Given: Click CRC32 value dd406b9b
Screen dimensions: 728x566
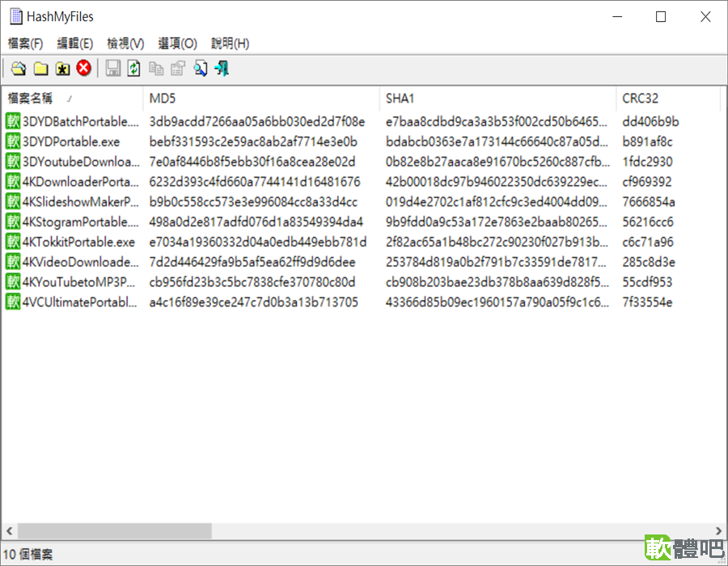Looking at the screenshot, I should (x=650, y=121).
